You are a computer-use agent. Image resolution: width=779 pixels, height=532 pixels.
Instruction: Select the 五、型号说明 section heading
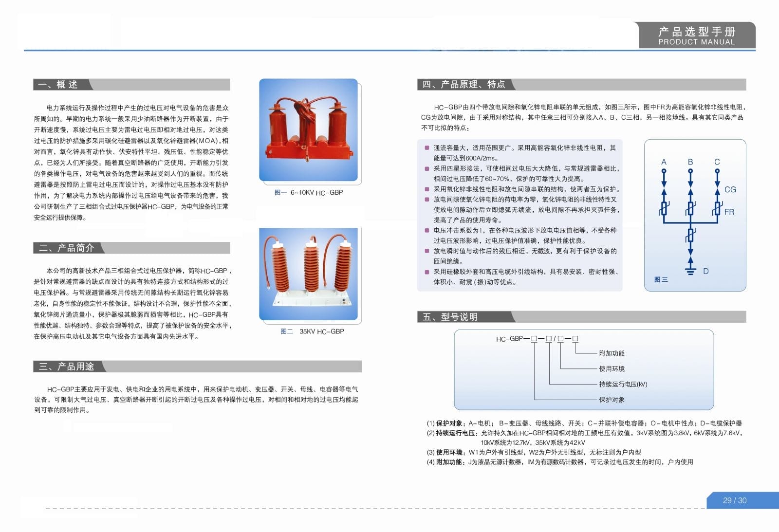450,317
